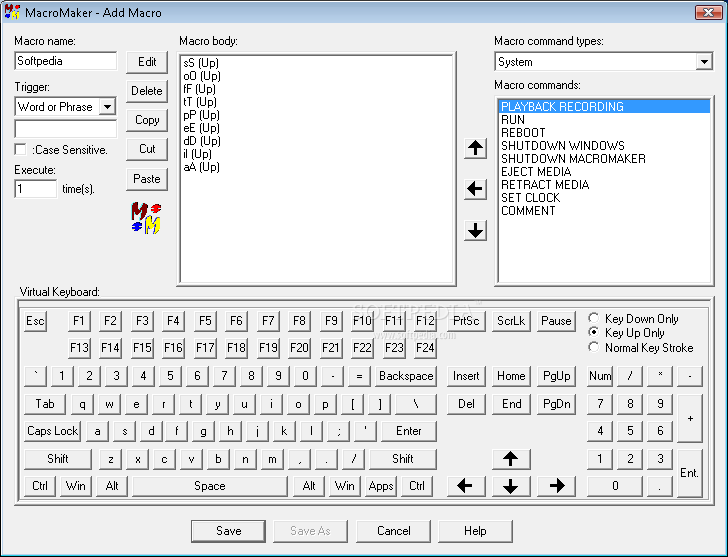Image resolution: width=728 pixels, height=557 pixels.
Task: Click the Caps Lock virtual key
Action: (x=52, y=431)
